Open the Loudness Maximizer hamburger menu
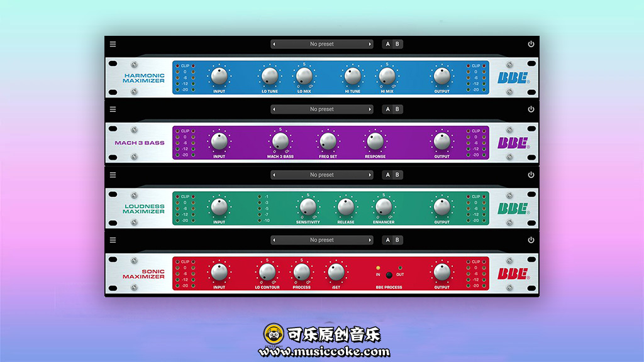Viewport: 644px width, 362px height. (113, 175)
